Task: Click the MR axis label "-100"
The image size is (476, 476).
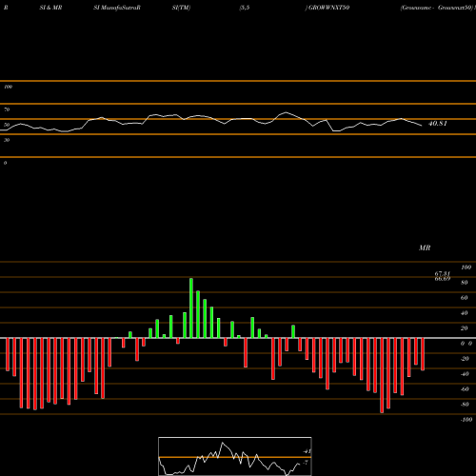Action: [x=466, y=420]
